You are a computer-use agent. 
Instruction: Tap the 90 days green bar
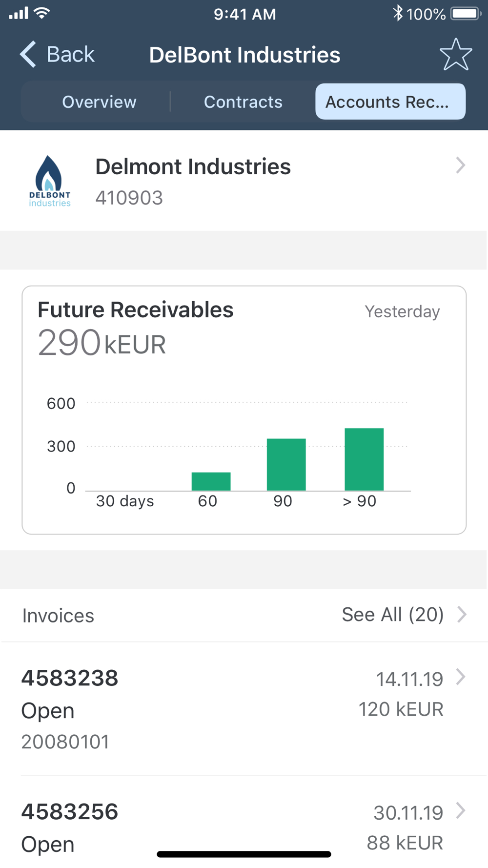tap(286, 465)
